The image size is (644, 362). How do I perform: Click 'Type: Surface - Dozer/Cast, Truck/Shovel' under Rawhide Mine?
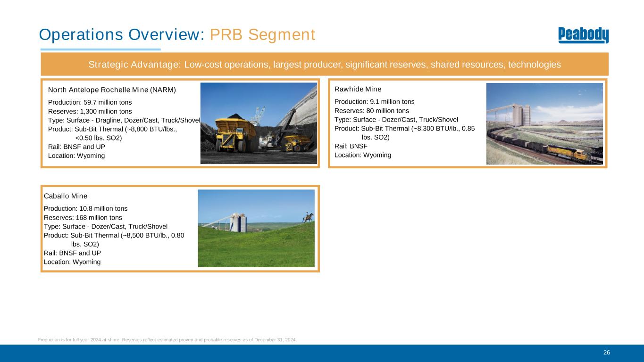(396, 119)
